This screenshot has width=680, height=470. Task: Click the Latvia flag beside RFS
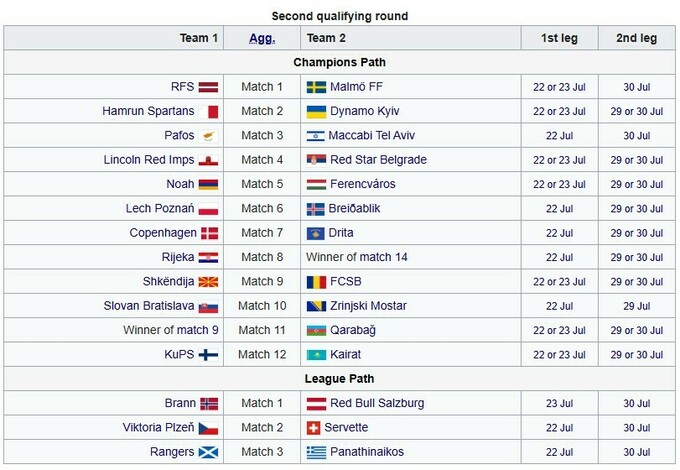[x=208, y=87]
